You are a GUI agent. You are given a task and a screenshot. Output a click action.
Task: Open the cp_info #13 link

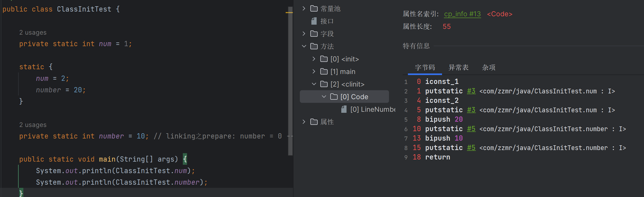click(462, 14)
